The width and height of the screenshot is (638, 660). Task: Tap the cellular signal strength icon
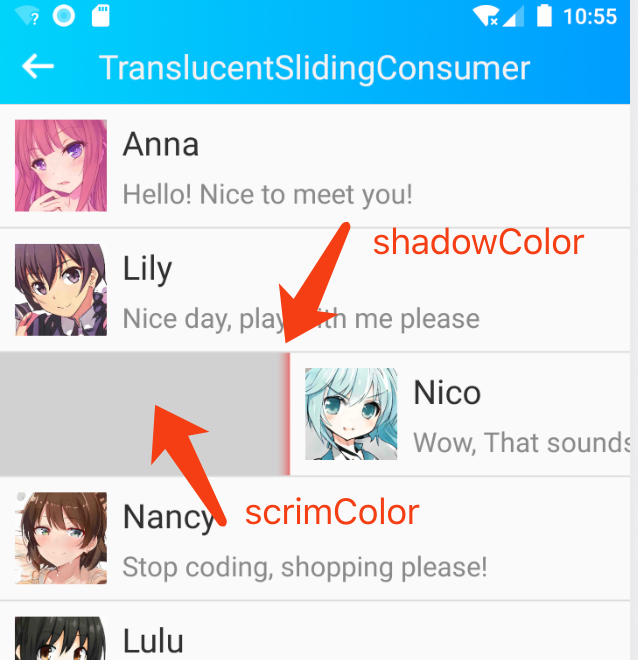pos(513,16)
